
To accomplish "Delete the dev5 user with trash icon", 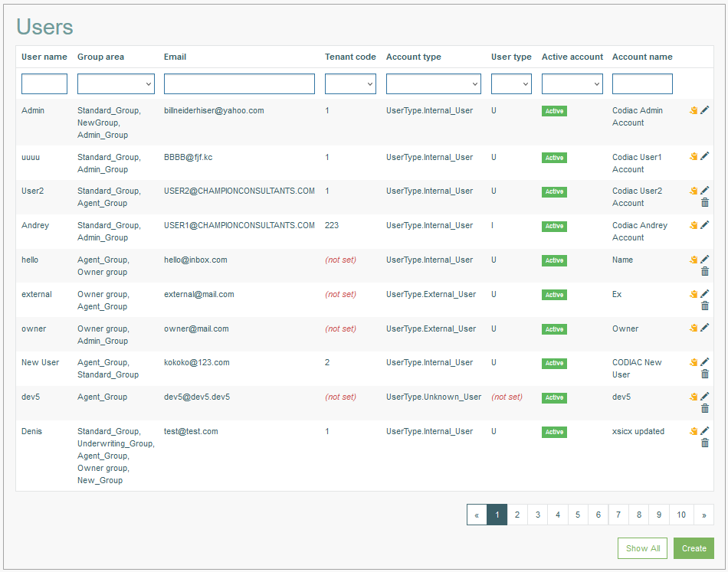I will coord(705,408).
